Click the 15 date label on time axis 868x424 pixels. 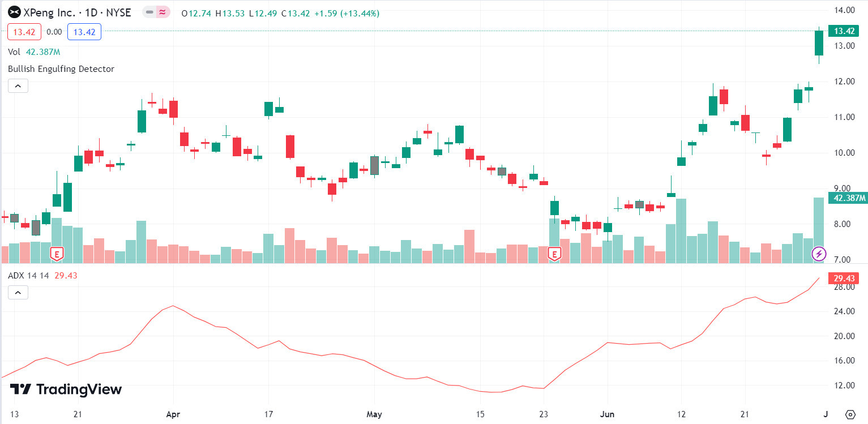click(x=480, y=414)
